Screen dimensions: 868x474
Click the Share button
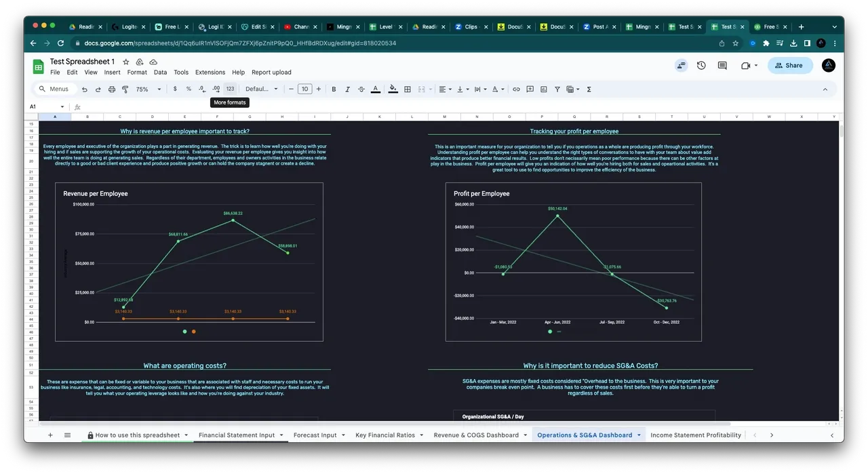click(790, 66)
